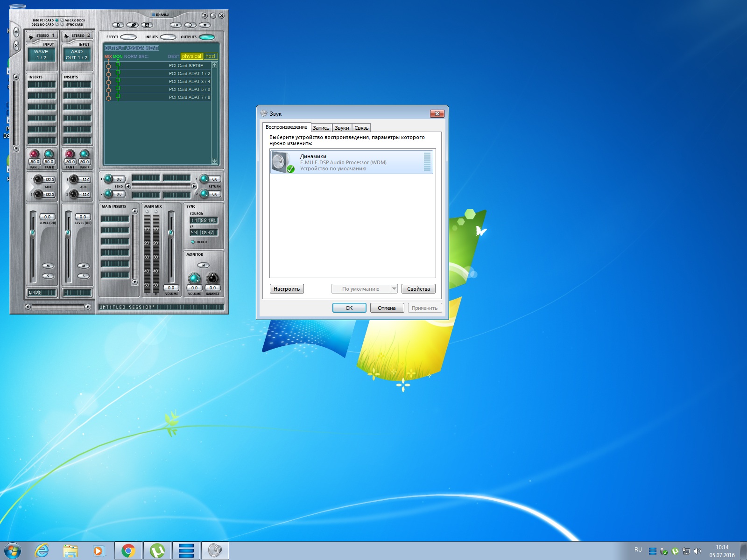Select the host destination tab

[211, 56]
